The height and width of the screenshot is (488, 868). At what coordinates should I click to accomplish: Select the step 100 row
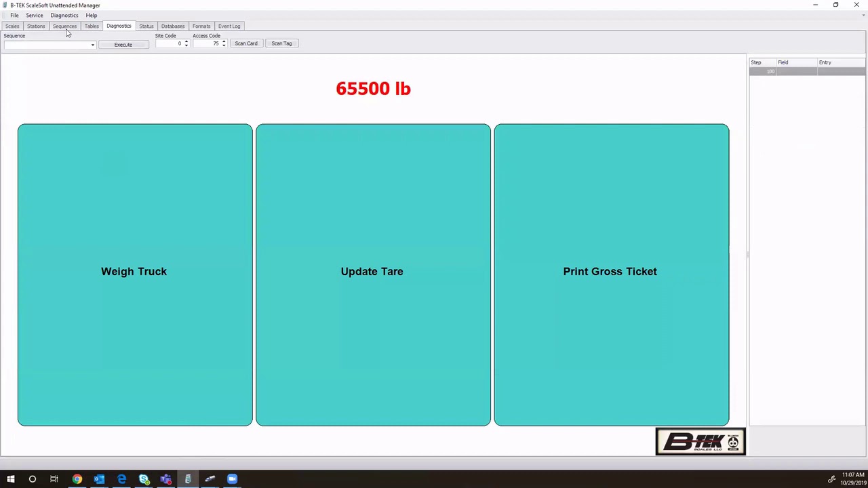tap(807, 71)
